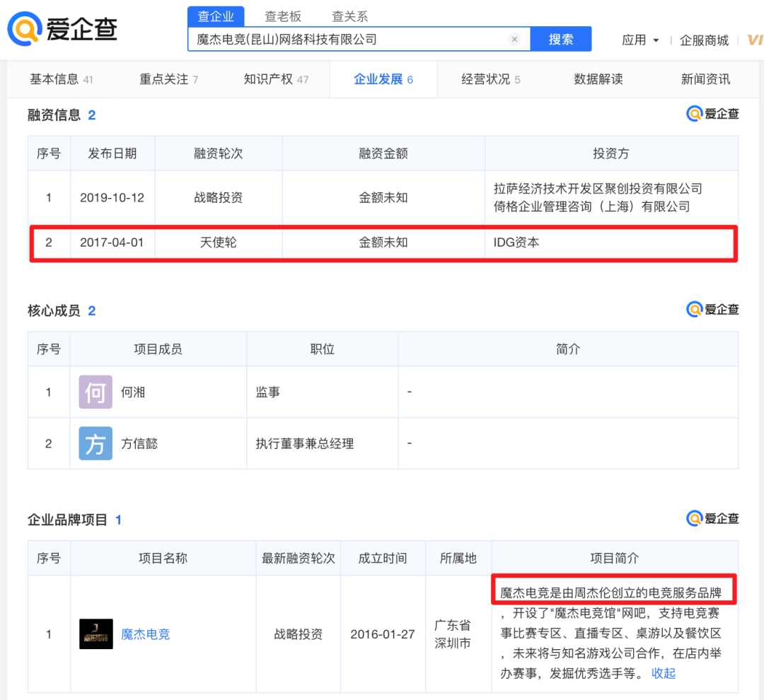This screenshot has height=700, width=764.
Task: Click the 项目简介 column header
Action: [x=615, y=558]
